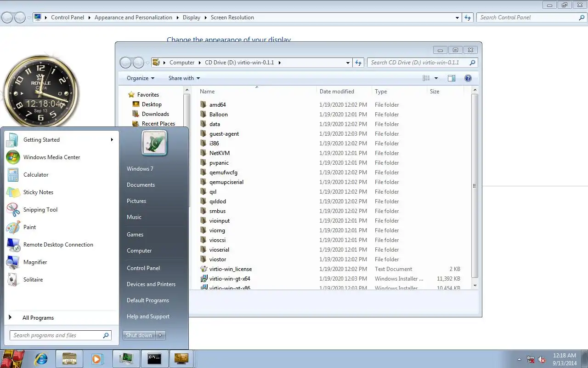This screenshot has width=588, height=368.
Task: Open the Windows Media Player taskbar icon
Action: coord(97,359)
